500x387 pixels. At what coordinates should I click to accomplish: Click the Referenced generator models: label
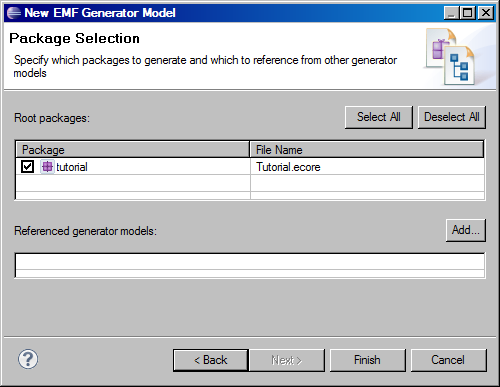click(85, 231)
